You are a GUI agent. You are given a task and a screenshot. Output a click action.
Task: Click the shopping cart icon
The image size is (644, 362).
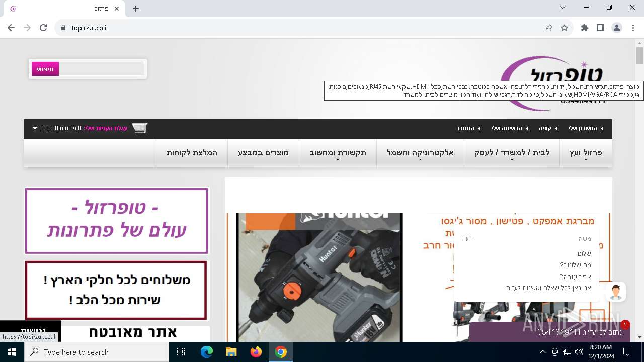coord(139,128)
